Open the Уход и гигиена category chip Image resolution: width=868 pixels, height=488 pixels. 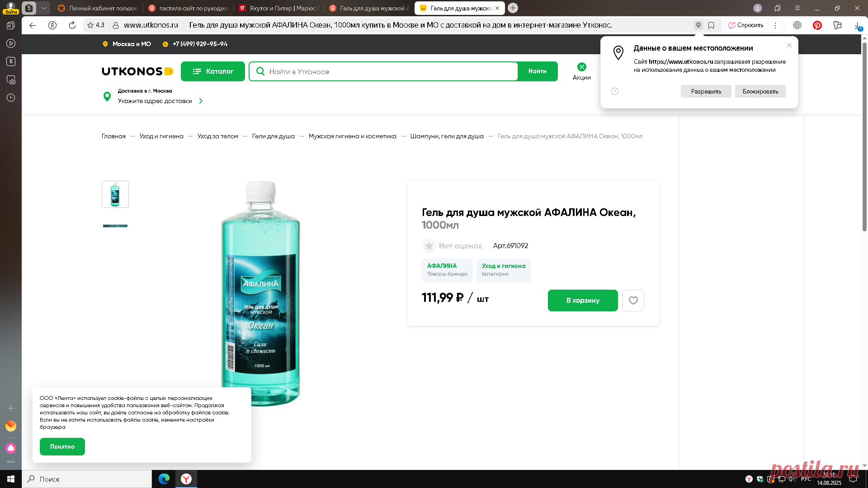pos(504,270)
